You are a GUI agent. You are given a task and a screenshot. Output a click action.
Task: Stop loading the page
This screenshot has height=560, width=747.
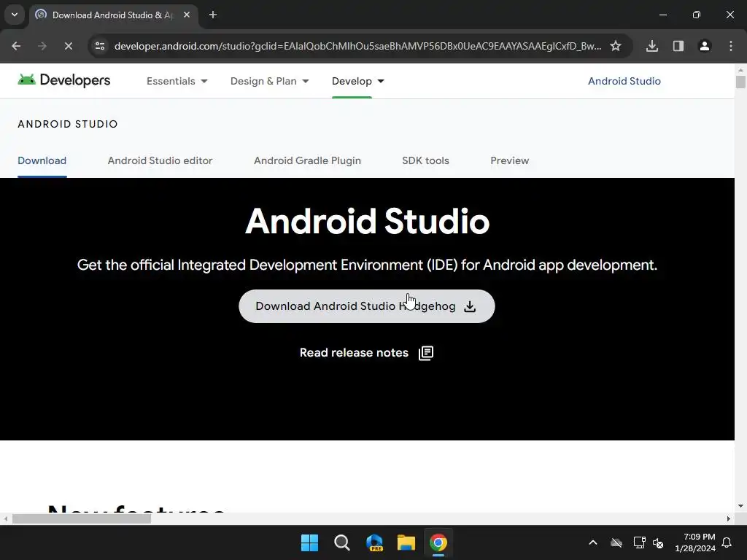point(68,46)
